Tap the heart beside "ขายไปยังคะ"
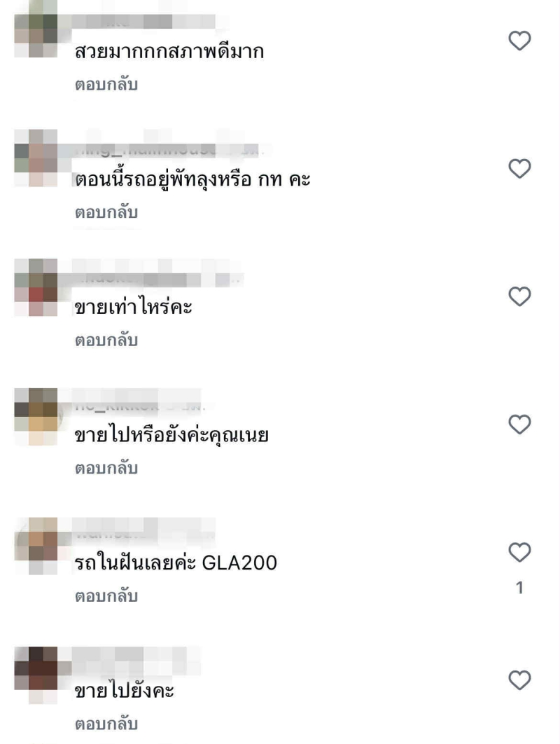Screen dimensions: 560x744 [519, 680]
